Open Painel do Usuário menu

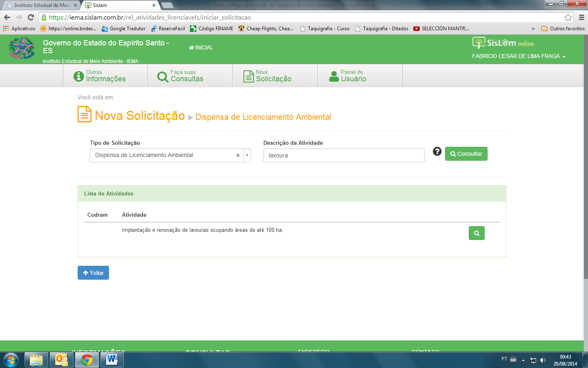tap(360, 76)
